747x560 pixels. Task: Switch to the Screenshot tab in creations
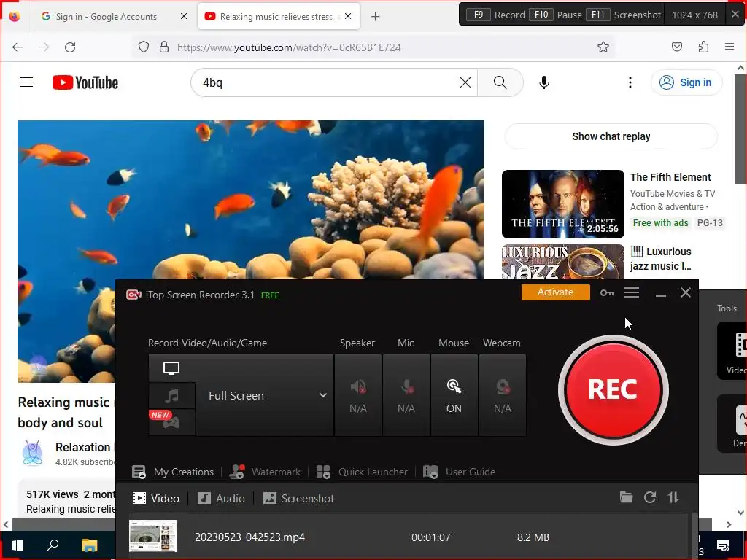pyautogui.click(x=298, y=499)
